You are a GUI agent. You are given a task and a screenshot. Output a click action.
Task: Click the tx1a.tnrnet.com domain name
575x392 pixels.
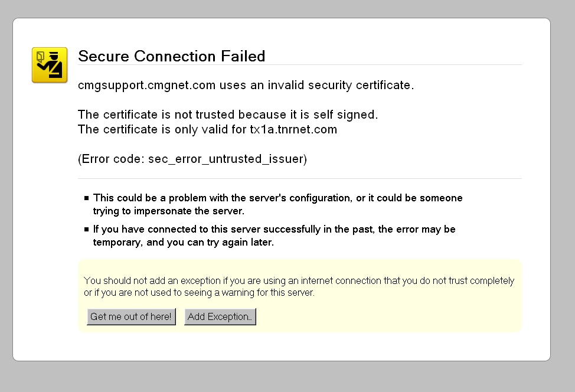coord(293,130)
